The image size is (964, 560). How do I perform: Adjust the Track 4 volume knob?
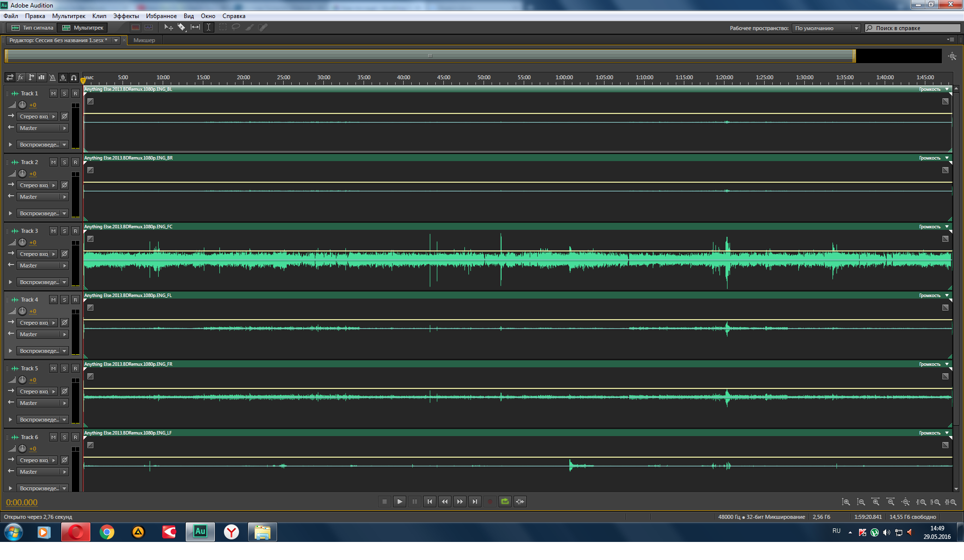click(x=23, y=312)
